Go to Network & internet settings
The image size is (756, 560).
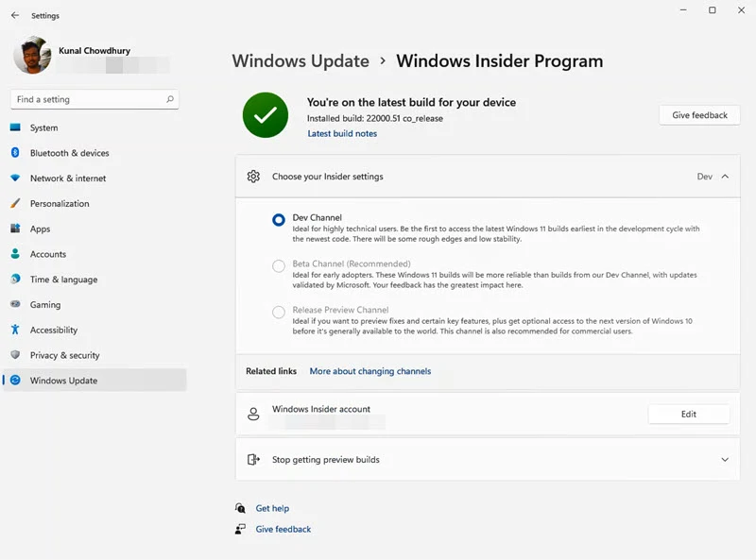click(x=94, y=178)
